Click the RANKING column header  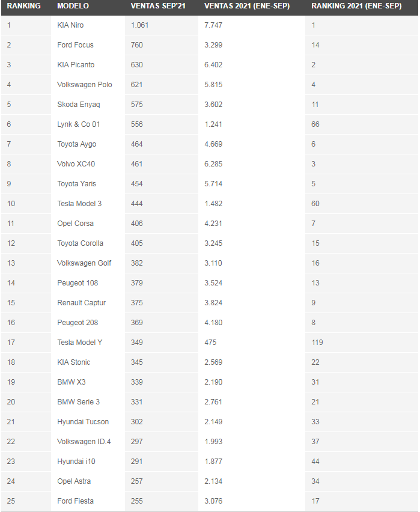pyautogui.click(x=23, y=6)
